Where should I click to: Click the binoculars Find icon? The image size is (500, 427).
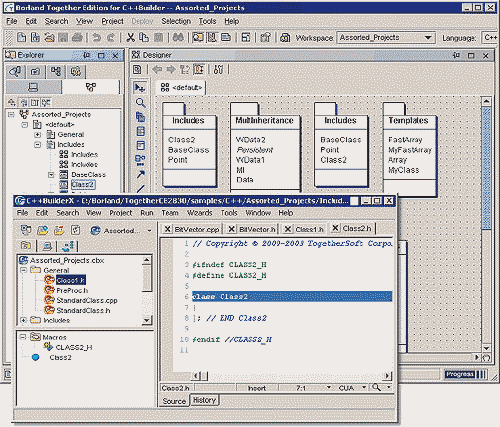click(178, 37)
